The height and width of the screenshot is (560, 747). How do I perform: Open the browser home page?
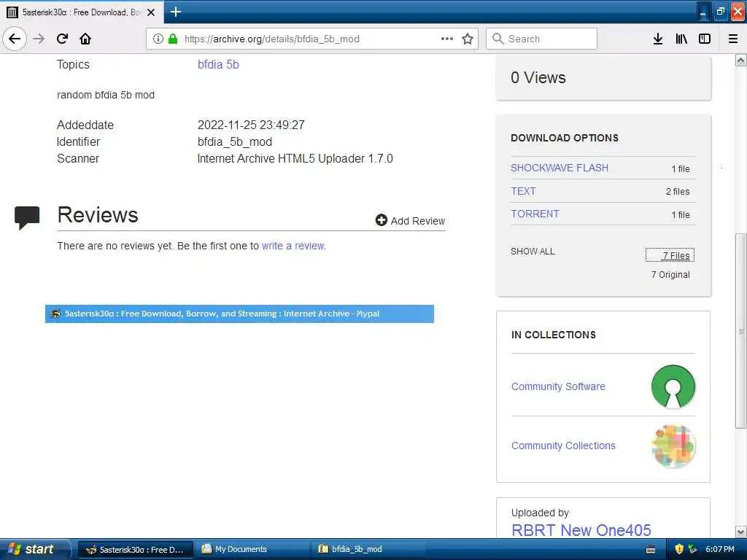tap(85, 39)
